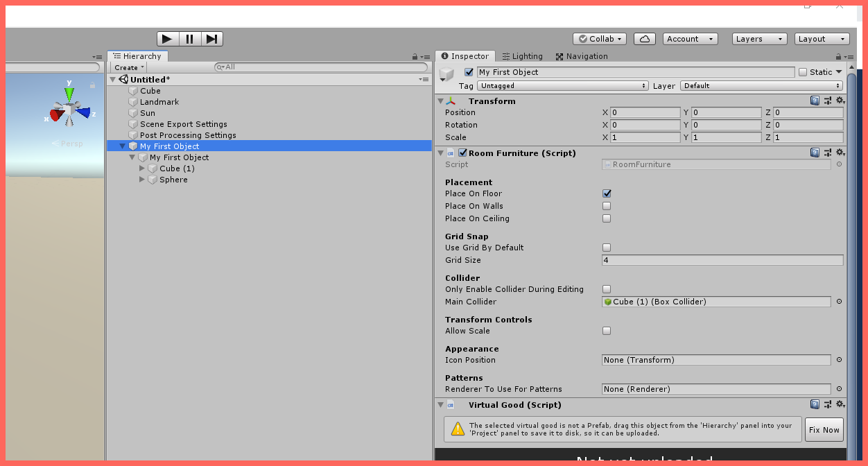868x466 pixels.
Task: Click the Step frame button
Action: [x=212, y=39]
